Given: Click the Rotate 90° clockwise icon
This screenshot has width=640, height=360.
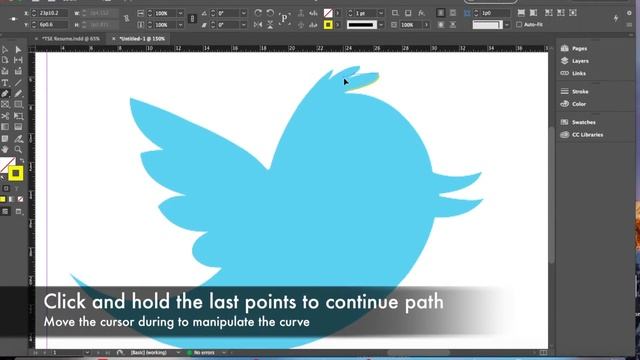Looking at the screenshot, I should tap(258, 13).
